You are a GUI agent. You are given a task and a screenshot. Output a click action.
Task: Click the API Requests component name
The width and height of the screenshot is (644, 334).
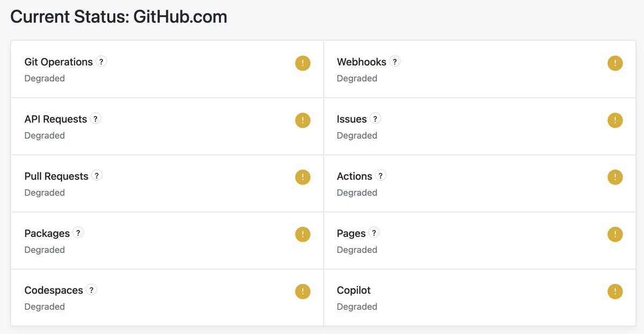55,119
